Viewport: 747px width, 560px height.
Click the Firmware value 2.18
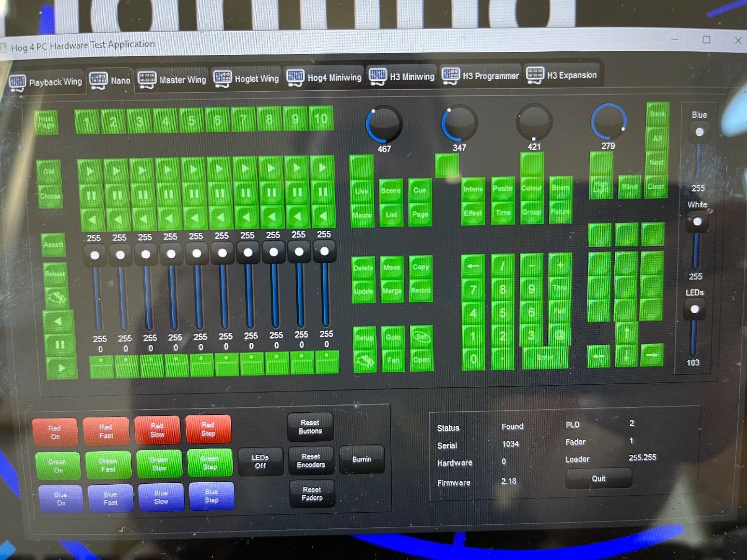pos(509,481)
